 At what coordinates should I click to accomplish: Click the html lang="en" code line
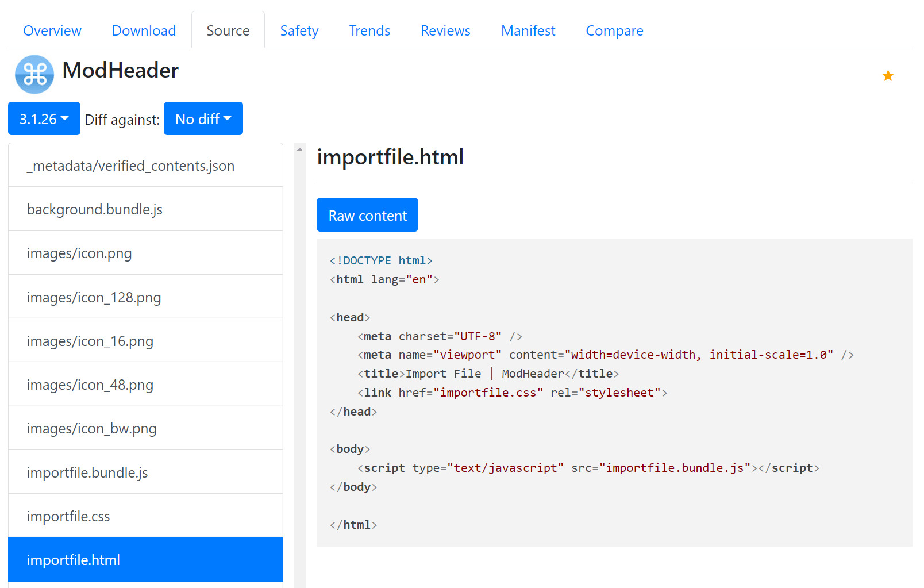click(384, 279)
